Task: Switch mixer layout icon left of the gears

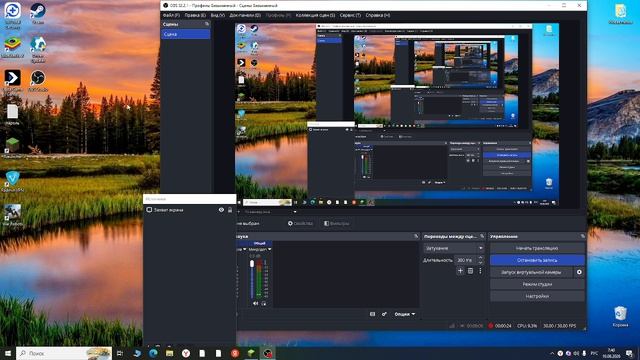Action: pos(372,314)
